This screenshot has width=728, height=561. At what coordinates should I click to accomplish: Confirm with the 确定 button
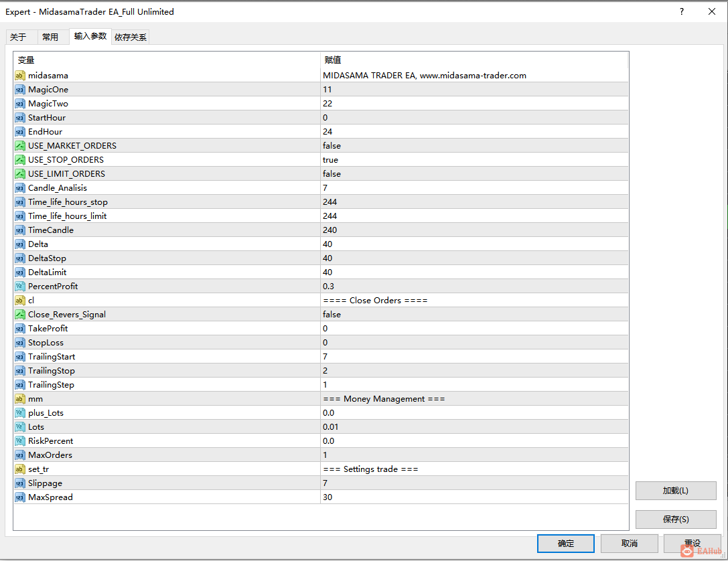coord(565,544)
